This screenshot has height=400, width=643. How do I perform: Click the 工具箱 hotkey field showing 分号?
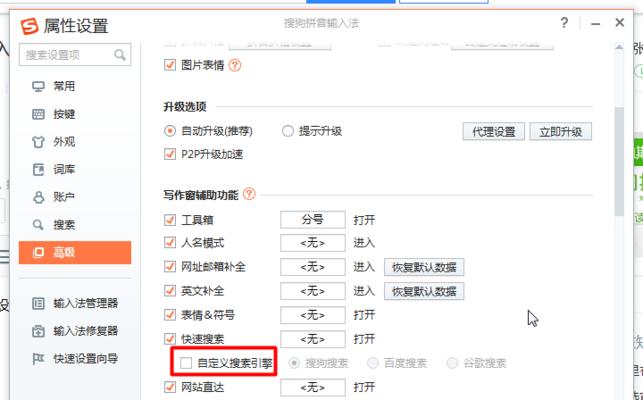point(313,220)
